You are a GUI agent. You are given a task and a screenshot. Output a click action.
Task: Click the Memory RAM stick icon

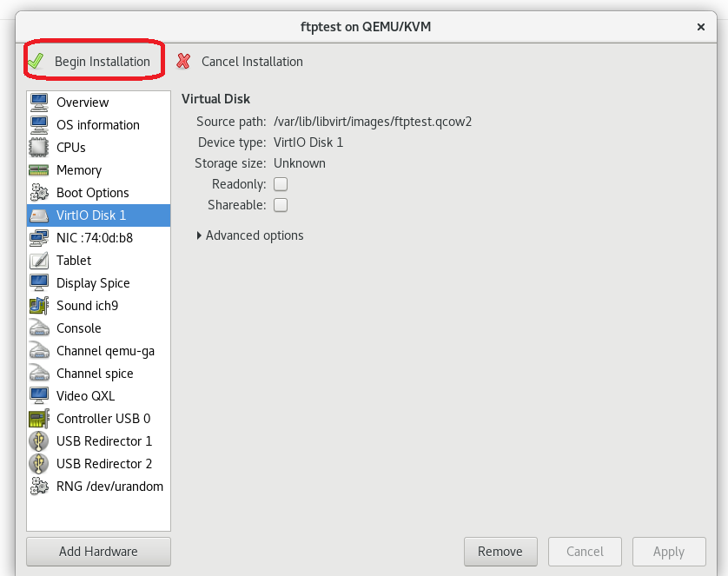39,170
